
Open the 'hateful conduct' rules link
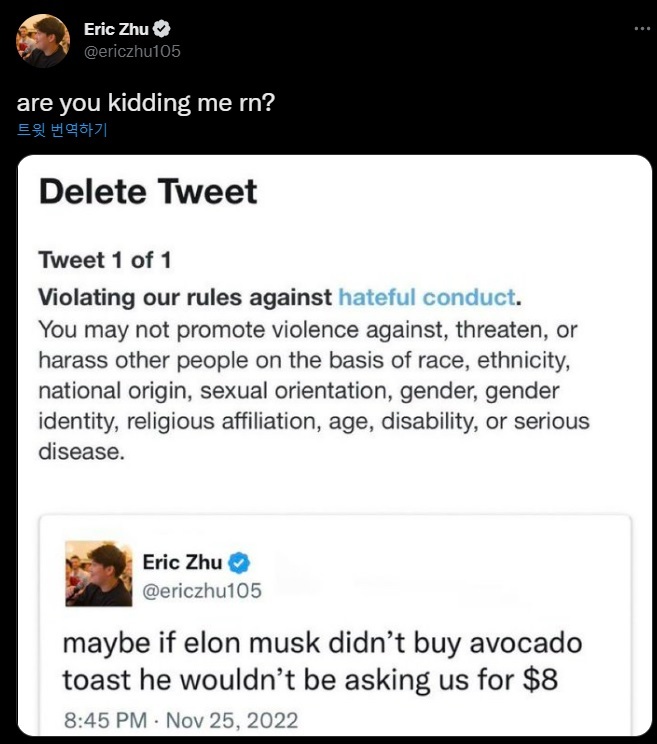[427, 297]
